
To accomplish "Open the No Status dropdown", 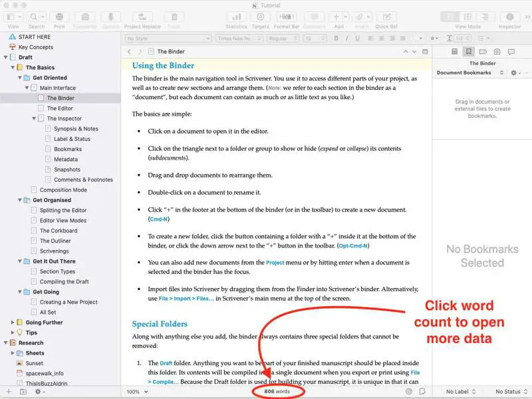I will (511, 392).
